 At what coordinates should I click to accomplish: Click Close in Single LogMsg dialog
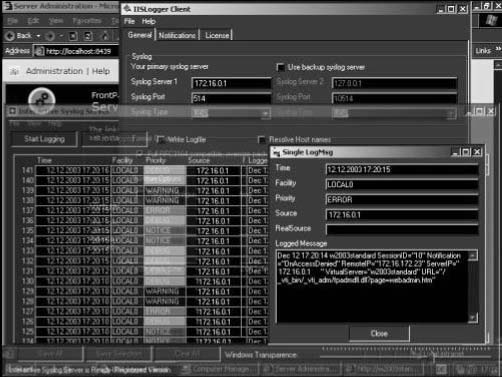click(x=379, y=333)
